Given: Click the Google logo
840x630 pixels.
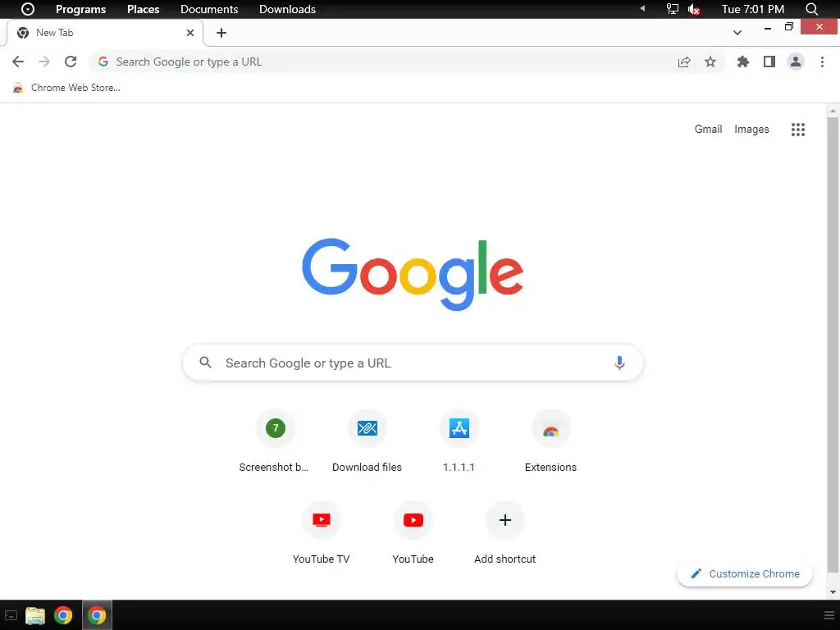Looking at the screenshot, I should [413, 274].
